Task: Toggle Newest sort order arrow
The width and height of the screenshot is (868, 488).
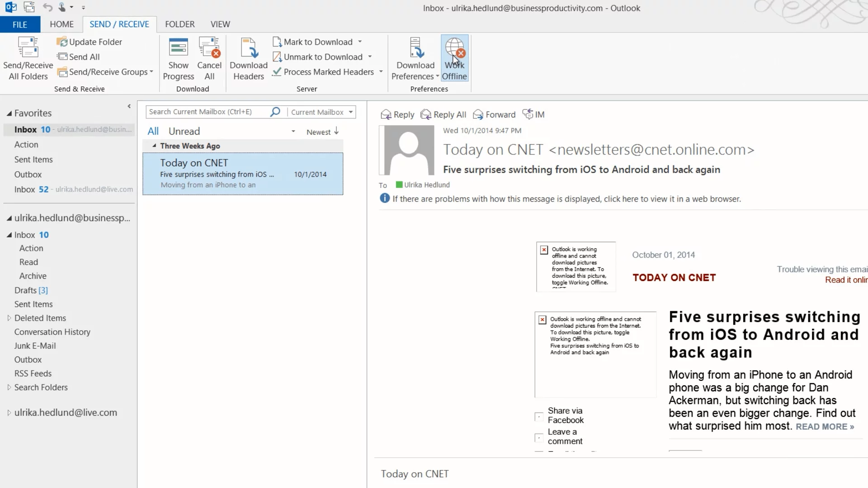Action: (x=336, y=131)
